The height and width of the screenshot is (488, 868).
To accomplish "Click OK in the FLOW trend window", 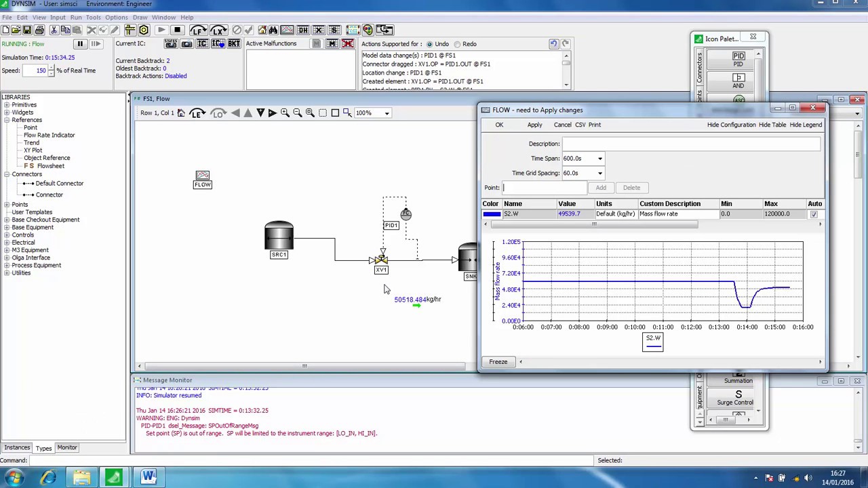I will [x=499, y=125].
